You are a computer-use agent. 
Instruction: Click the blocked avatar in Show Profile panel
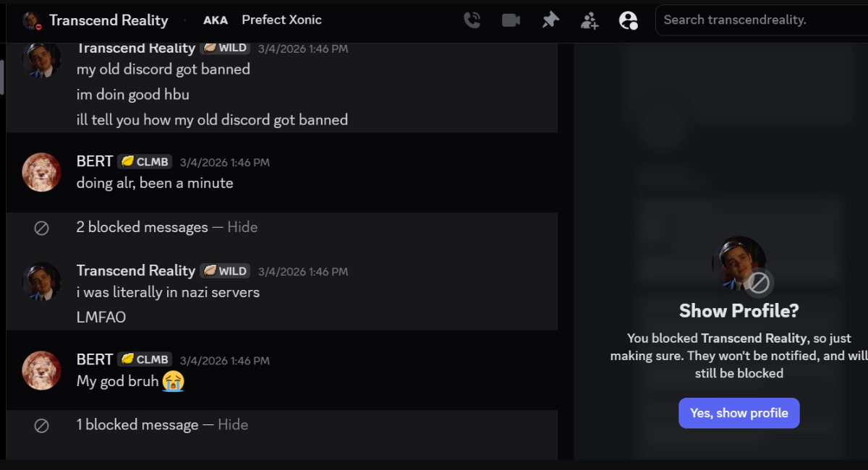(x=739, y=262)
